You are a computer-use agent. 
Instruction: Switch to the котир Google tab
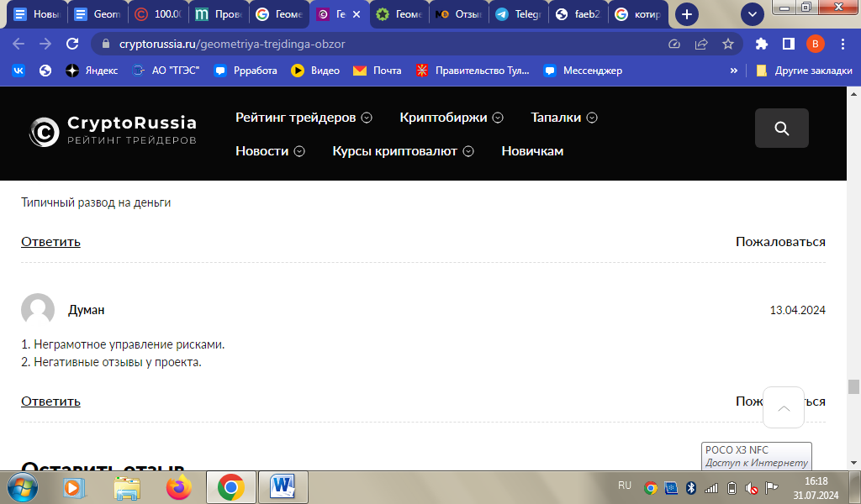(638, 14)
